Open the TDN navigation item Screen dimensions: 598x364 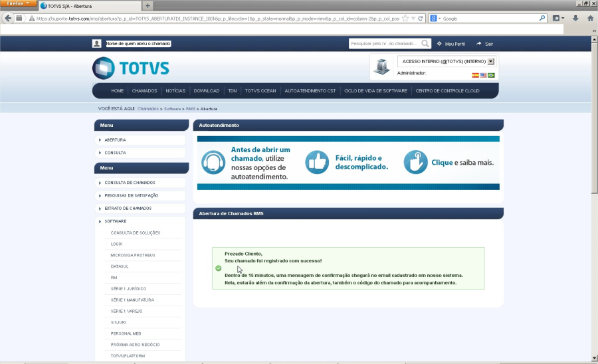(233, 91)
